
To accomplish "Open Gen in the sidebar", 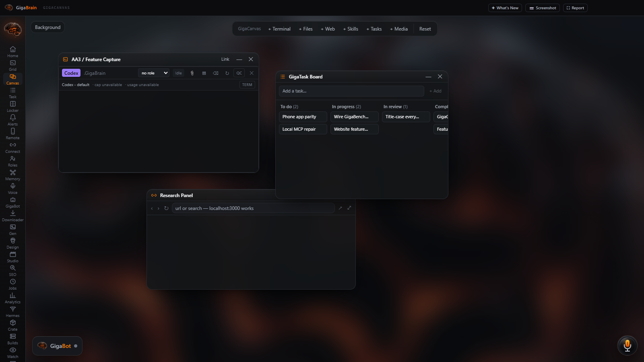I will pos(12,229).
